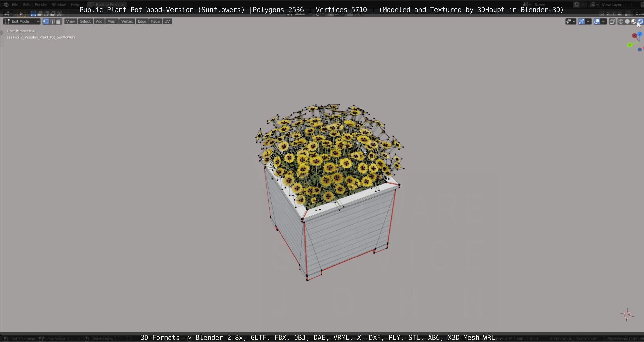Open the Render menu

[41, 4]
